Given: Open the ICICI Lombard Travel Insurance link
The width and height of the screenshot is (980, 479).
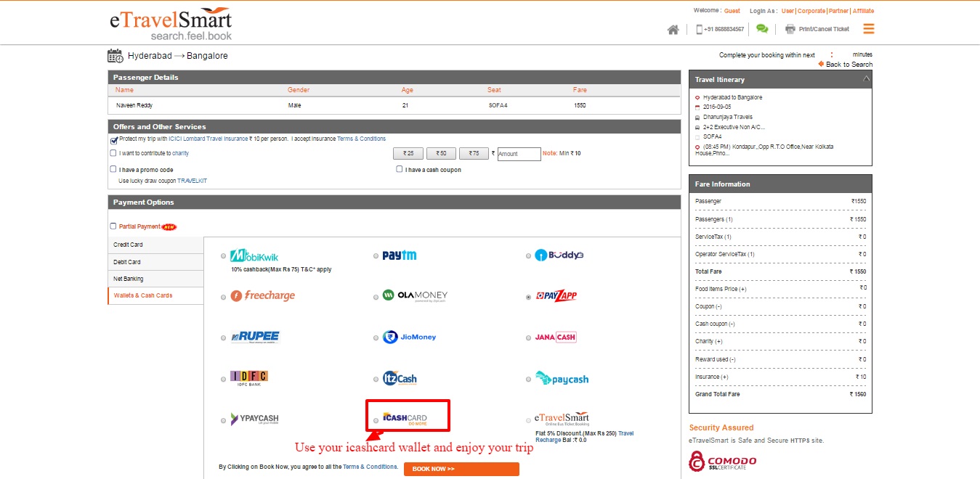Looking at the screenshot, I should (x=208, y=139).
